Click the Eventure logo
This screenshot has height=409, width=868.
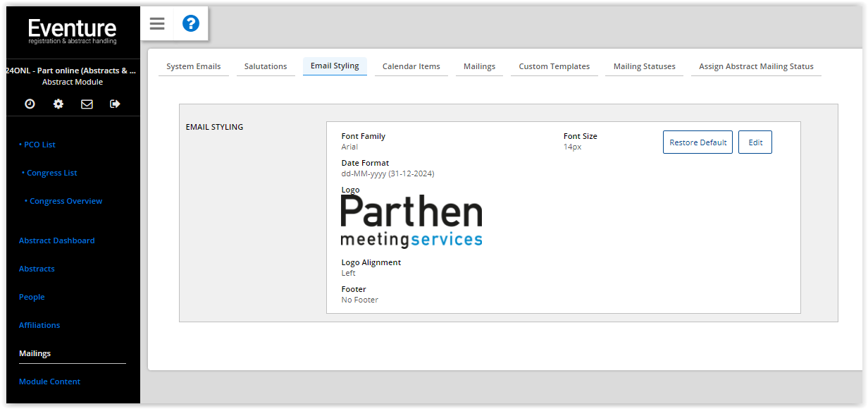coord(72,30)
